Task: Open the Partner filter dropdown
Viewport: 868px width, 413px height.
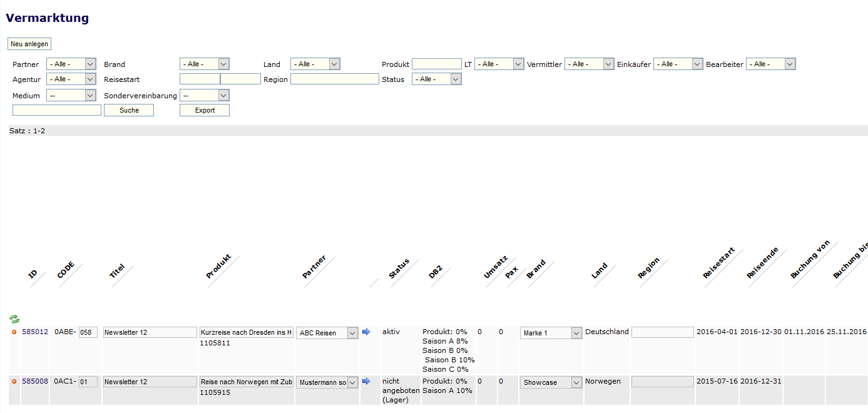Action: [71, 64]
